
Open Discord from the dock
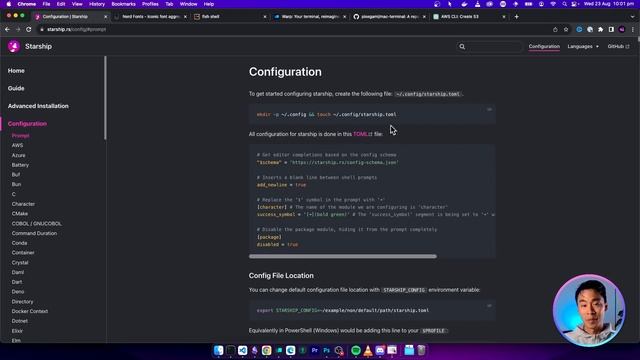[x=380, y=350]
